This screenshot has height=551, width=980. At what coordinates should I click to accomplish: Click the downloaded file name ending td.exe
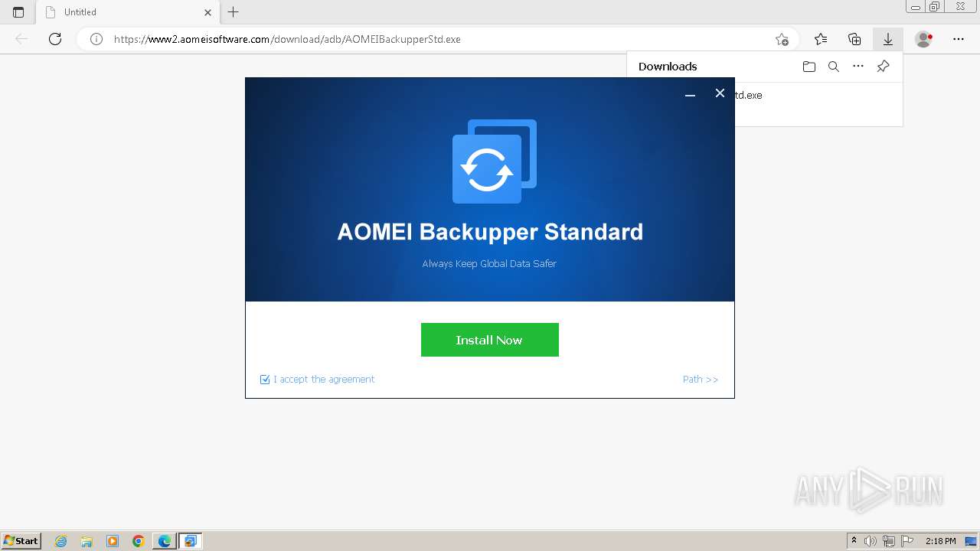748,96
